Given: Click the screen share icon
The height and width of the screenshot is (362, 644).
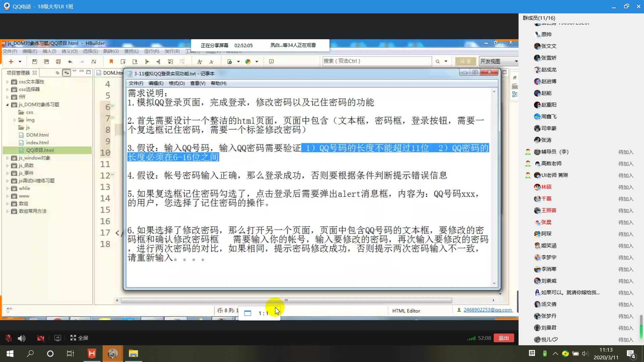Looking at the screenshot, I should pos(58,338).
